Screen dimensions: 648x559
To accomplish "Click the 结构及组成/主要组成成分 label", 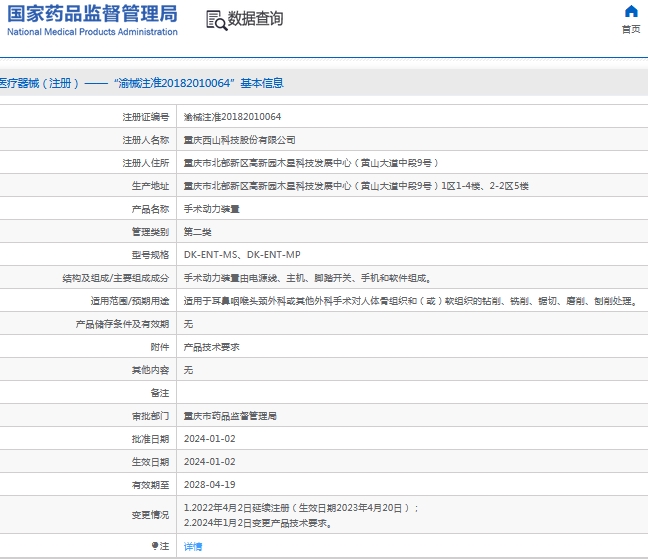I will pyautogui.click(x=116, y=278).
